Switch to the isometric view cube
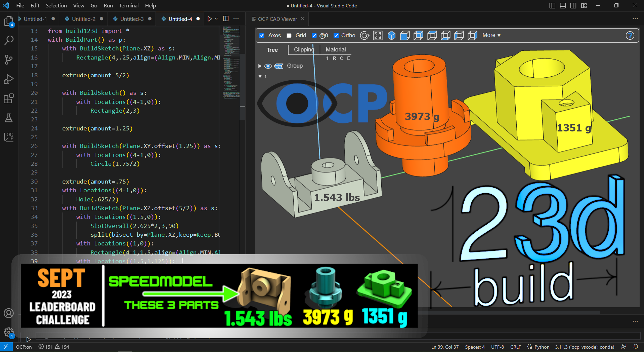Image resolution: width=644 pixels, height=352 pixels. click(x=391, y=35)
